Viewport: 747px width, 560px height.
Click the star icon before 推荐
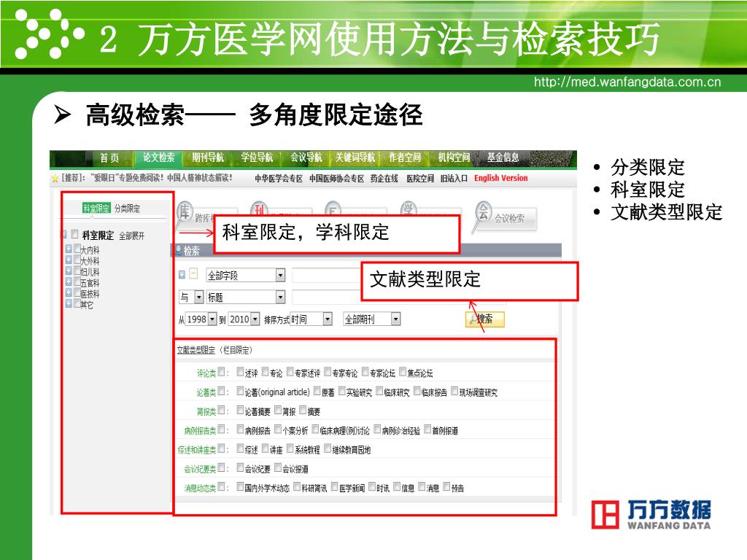[x=55, y=179]
